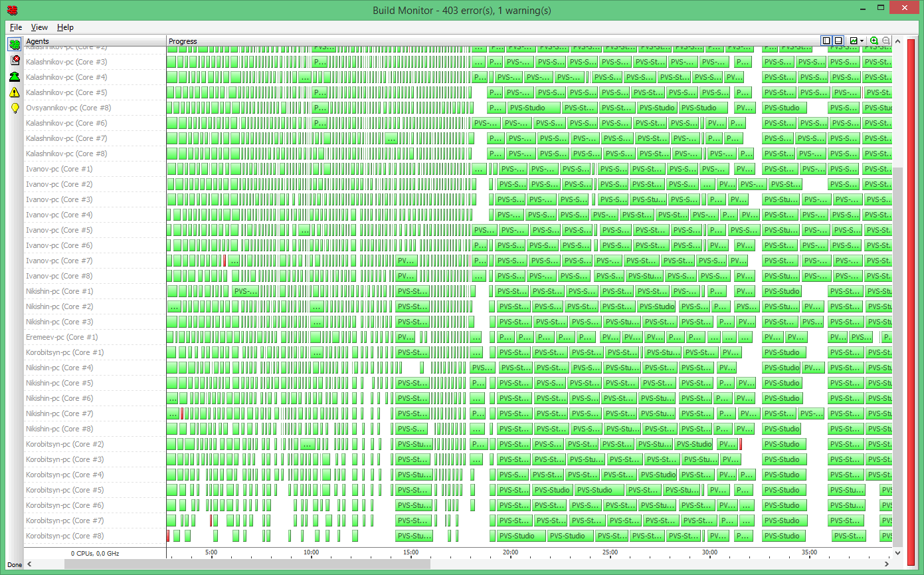
Task: Open the Progress view with green bricks icon
Action: pos(14,45)
